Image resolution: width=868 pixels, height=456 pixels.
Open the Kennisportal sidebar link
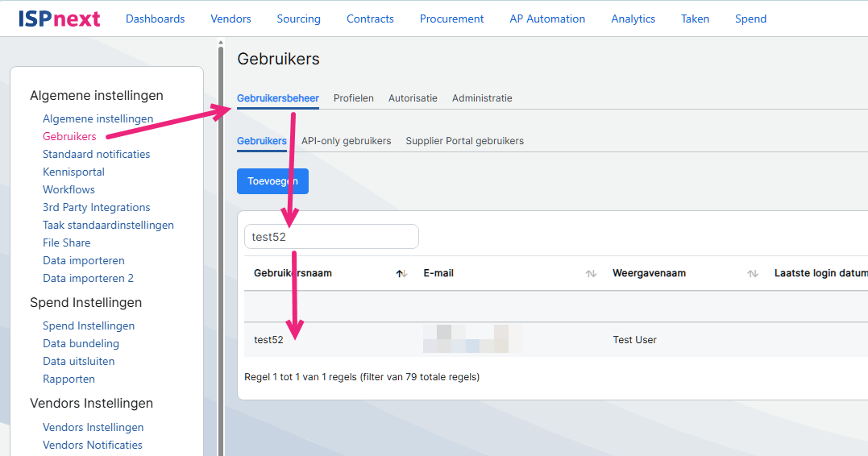(x=73, y=172)
